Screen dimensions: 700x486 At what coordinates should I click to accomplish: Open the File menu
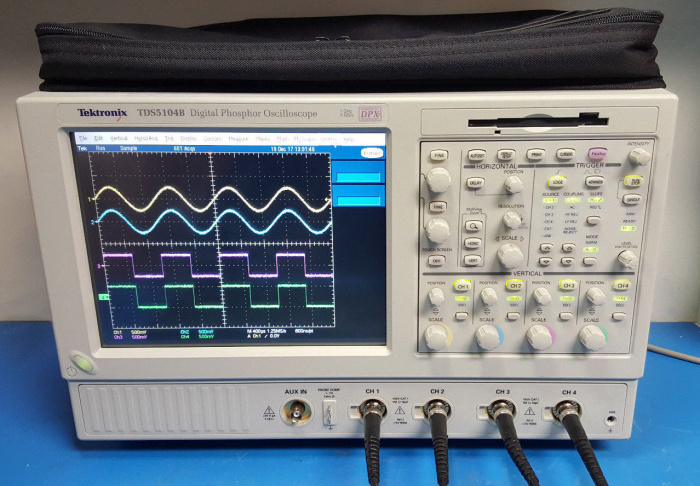point(83,137)
